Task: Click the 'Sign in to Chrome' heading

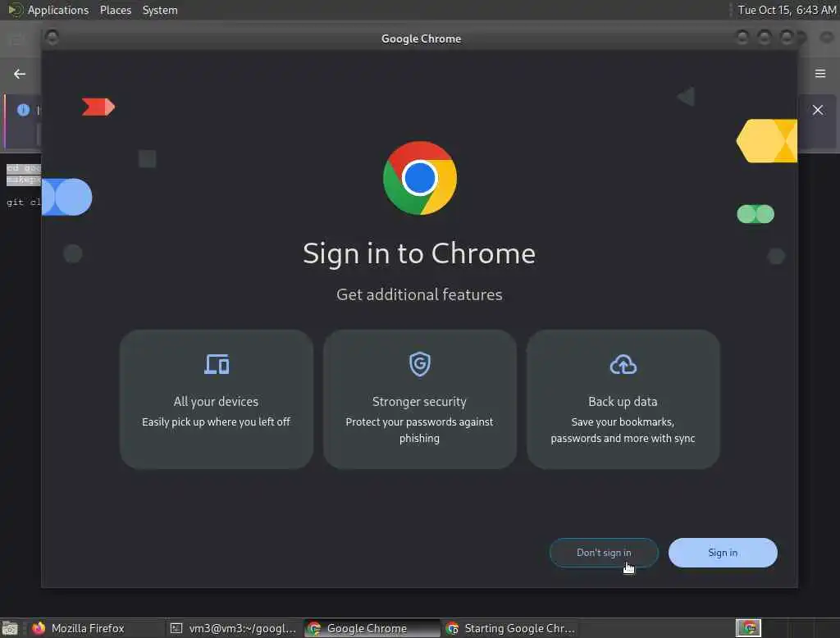Action: pos(419,253)
